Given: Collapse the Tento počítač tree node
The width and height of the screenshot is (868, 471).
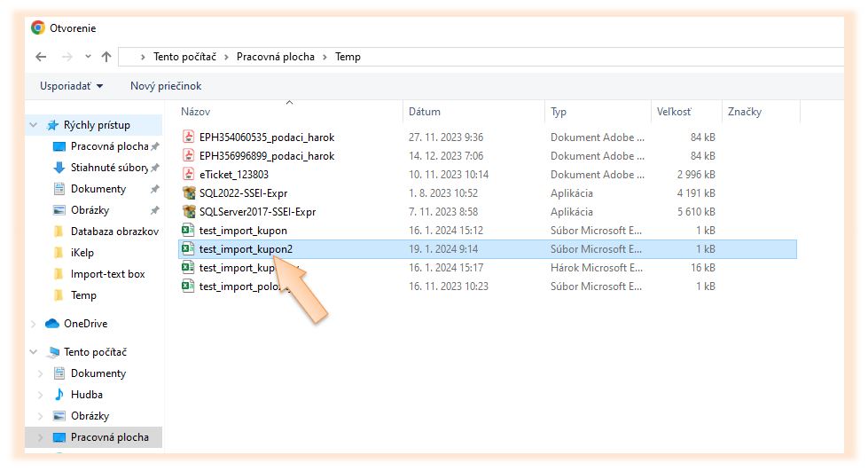Looking at the screenshot, I should click(x=35, y=352).
